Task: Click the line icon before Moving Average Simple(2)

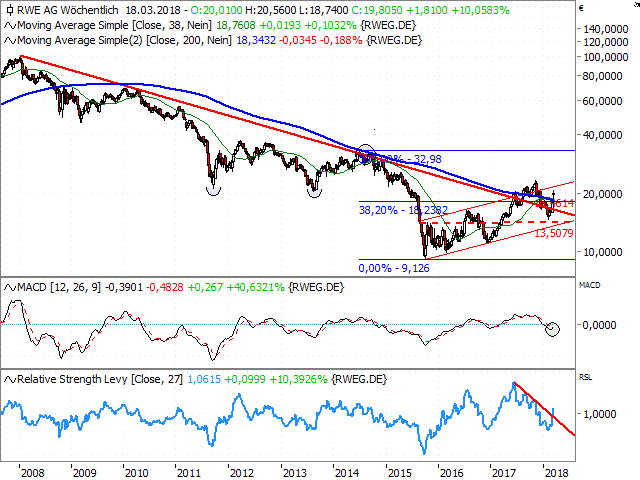Action: tap(10, 40)
